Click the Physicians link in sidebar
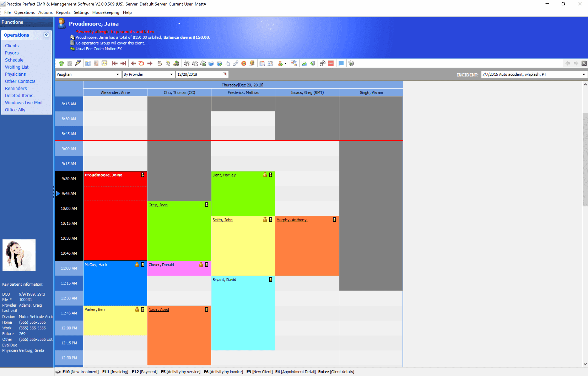Image resolution: width=588 pixels, height=376 pixels. click(x=15, y=74)
